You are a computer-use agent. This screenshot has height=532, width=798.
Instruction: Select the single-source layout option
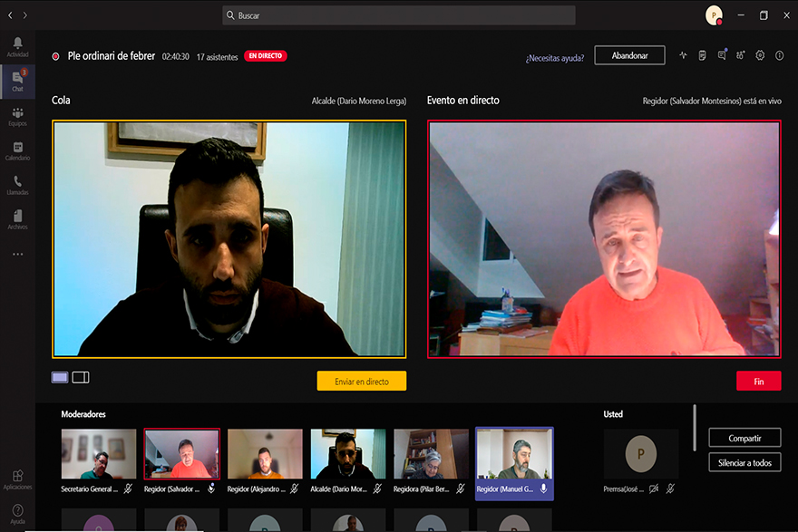(60, 377)
